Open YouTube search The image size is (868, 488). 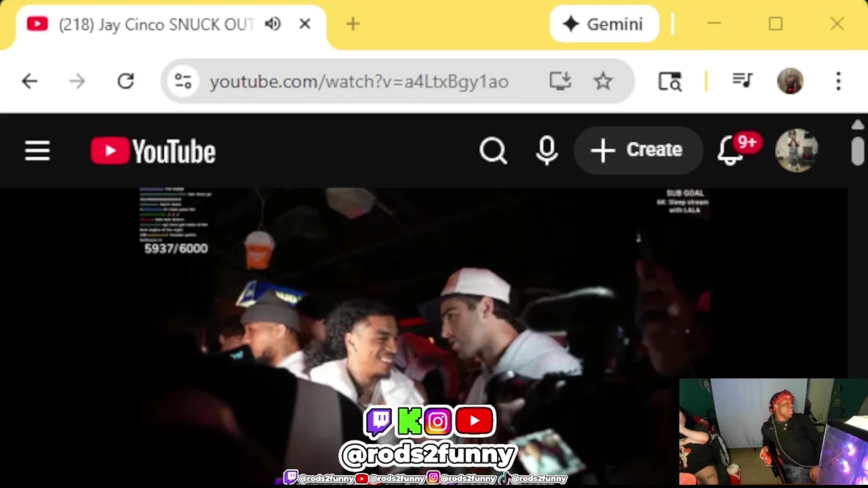(x=493, y=150)
